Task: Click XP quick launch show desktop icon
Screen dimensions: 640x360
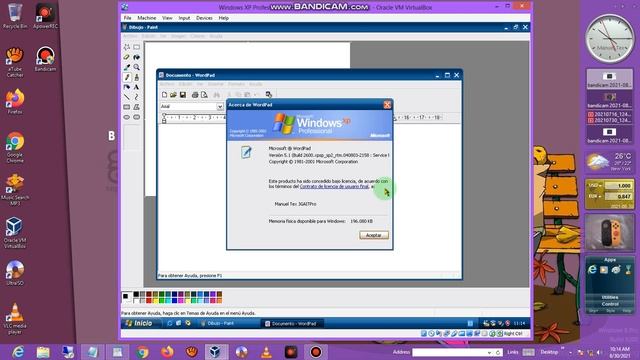Action: pos(178,323)
